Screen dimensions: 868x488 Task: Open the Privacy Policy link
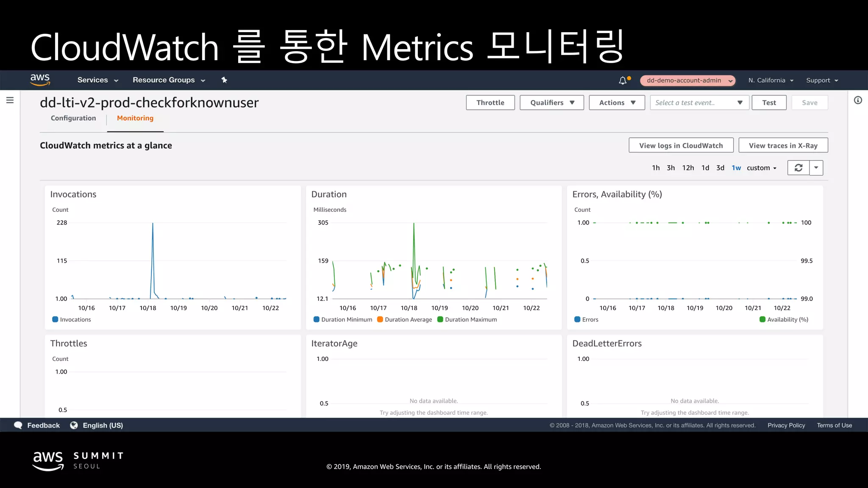pyautogui.click(x=786, y=425)
